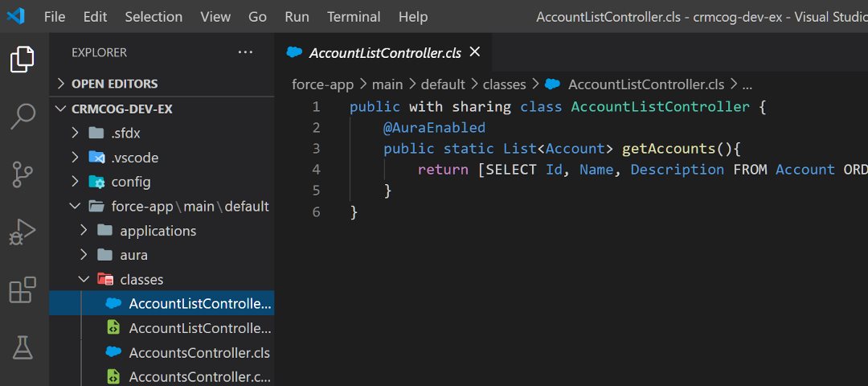Click classes in the breadcrumb path
The height and width of the screenshot is (386, 868).
[x=504, y=84]
